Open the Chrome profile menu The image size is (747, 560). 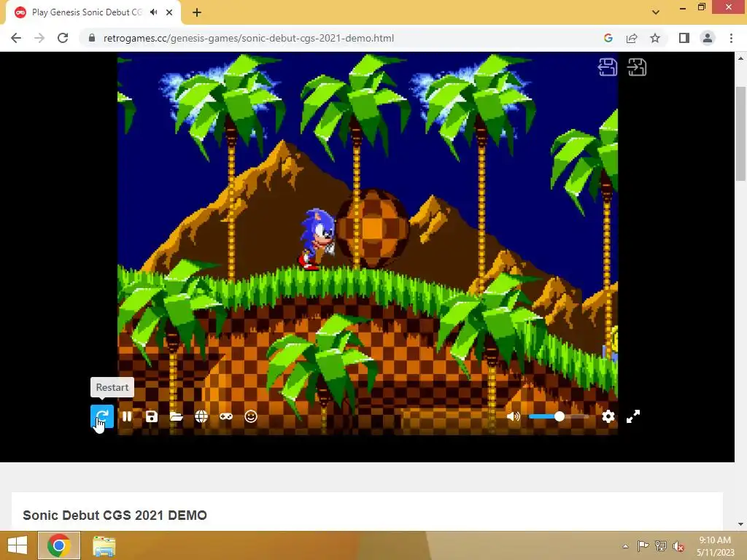click(708, 38)
